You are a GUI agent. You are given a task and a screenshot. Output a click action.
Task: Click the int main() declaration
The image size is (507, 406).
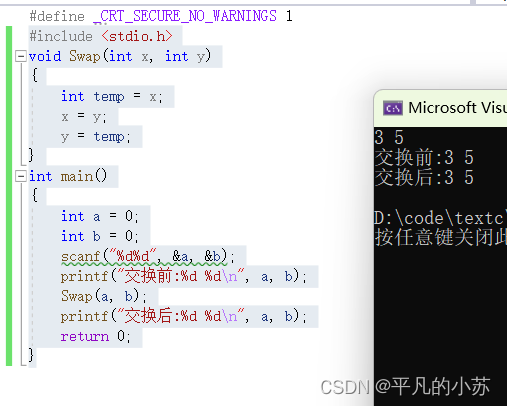pyautogui.click(x=68, y=176)
